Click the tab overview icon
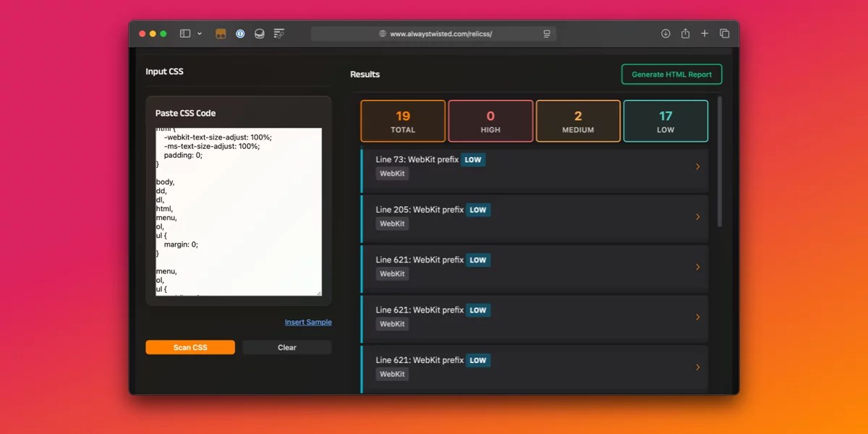 coord(724,33)
